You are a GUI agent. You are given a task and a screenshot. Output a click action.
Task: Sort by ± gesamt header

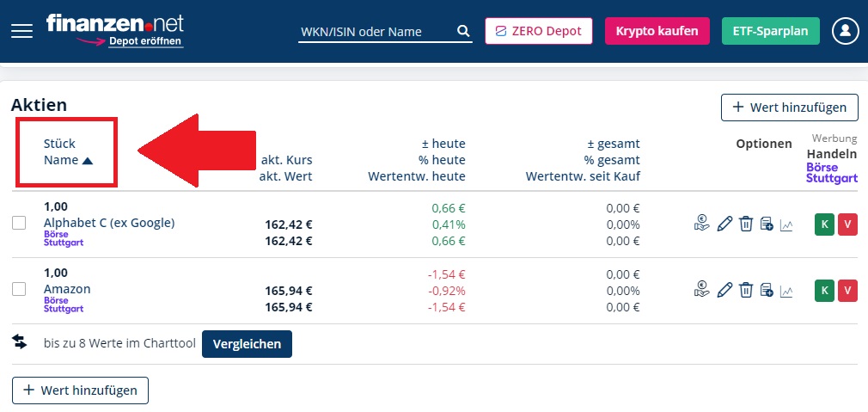pos(614,144)
